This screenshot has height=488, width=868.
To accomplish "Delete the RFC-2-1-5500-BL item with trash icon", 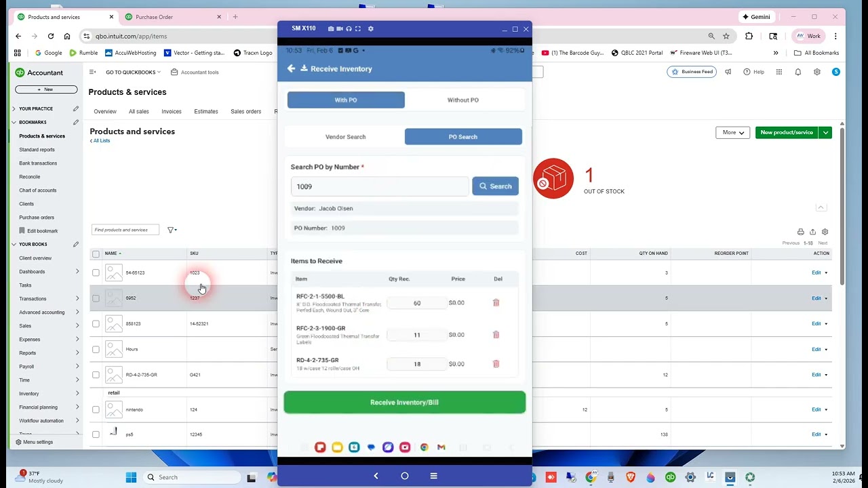I will [496, 303].
